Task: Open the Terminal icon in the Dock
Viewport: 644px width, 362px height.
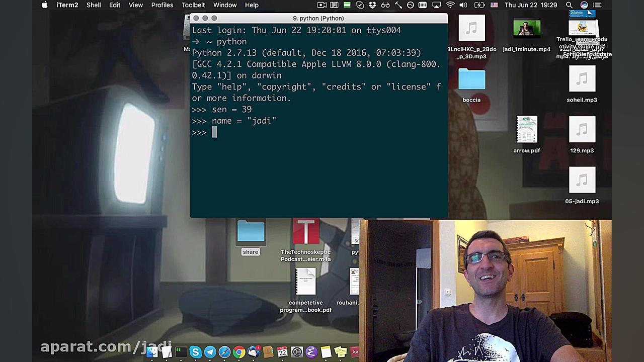Action: [181, 352]
